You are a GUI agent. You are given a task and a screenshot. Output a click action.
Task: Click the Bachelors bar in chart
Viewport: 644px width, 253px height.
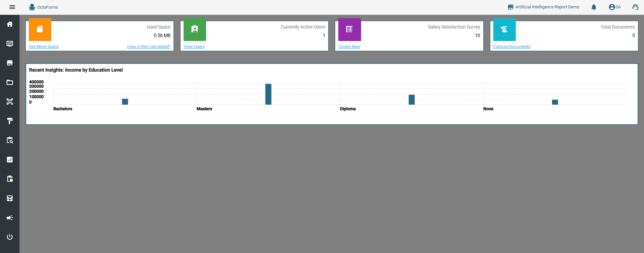(125, 101)
